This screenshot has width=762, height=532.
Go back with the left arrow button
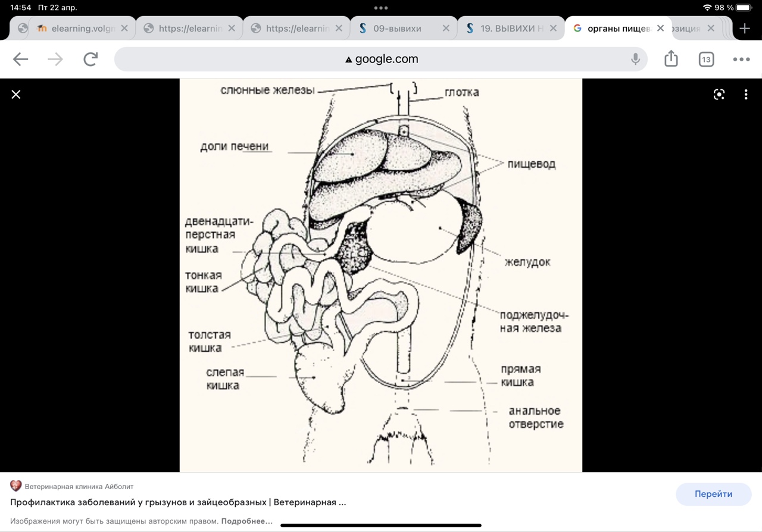click(x=21, y=59)
